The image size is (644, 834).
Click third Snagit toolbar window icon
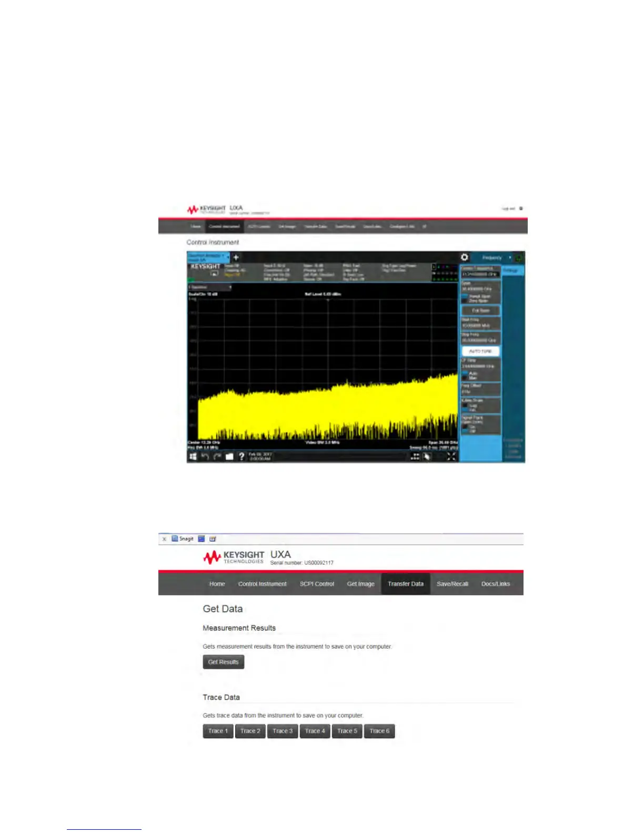(x=213, y=539)
